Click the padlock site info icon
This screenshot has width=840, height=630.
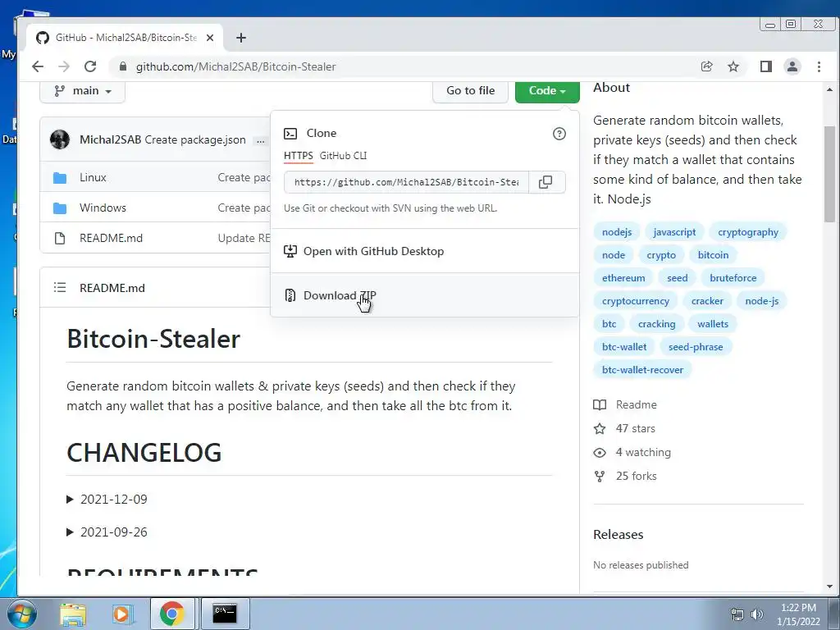coord(123,66)
